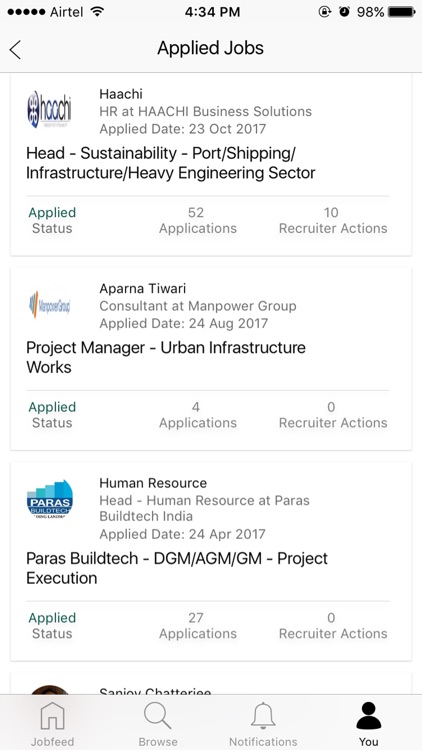Open the Jobfeed home tab
The image size is (422, 750).
pos(53,723)
